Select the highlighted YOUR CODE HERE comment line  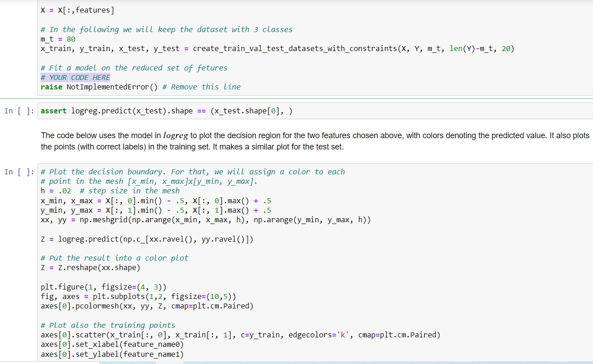click(75, 77)
